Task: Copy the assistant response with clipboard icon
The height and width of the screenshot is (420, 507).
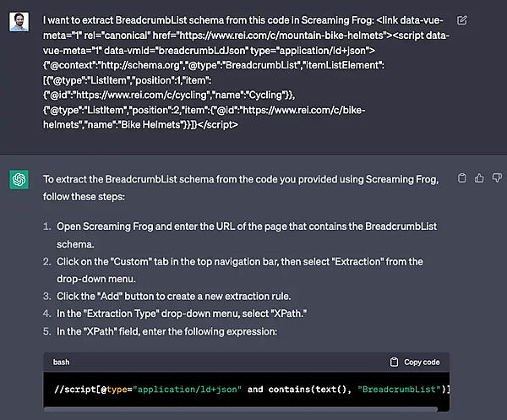Action: (x=461, y=178)
